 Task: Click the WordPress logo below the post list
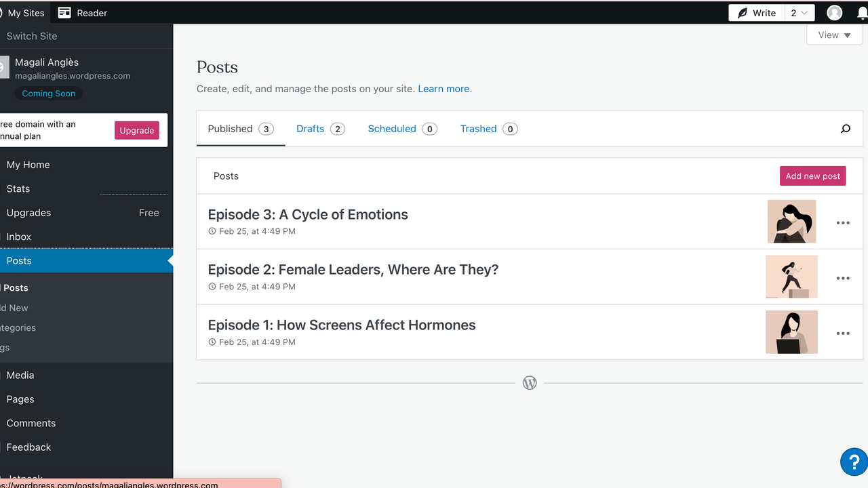coord(530,382)
